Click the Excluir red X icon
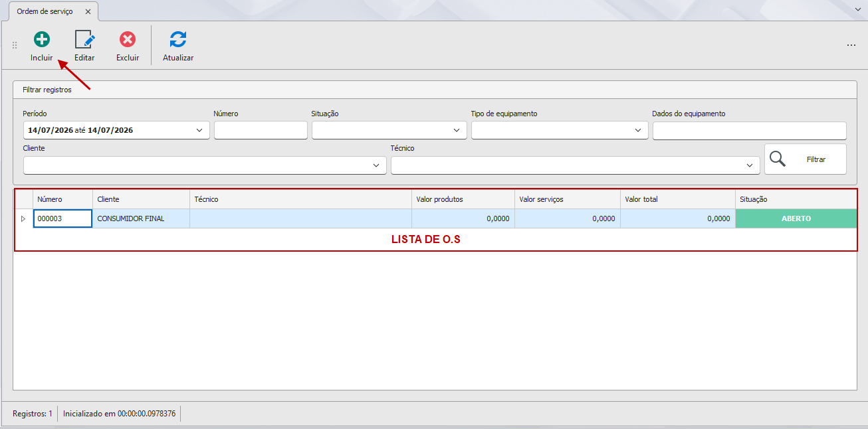 point(128,40)
